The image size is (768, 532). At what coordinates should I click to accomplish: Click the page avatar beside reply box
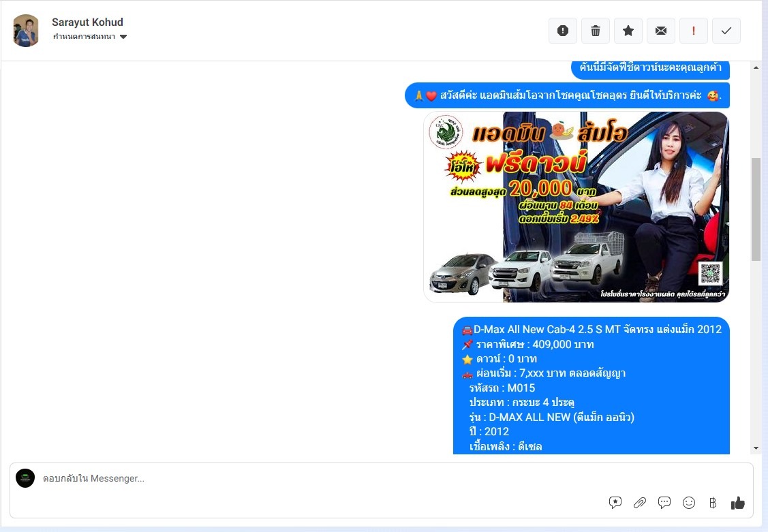25,478
